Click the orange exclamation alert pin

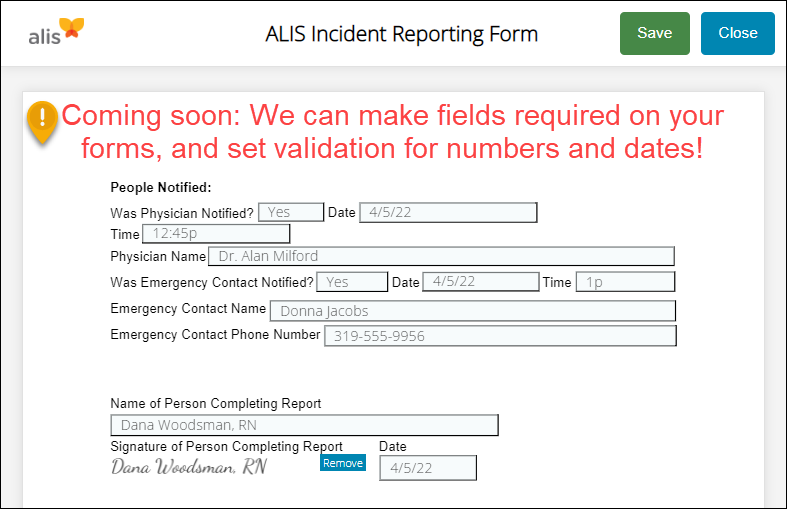click(43, 123)
